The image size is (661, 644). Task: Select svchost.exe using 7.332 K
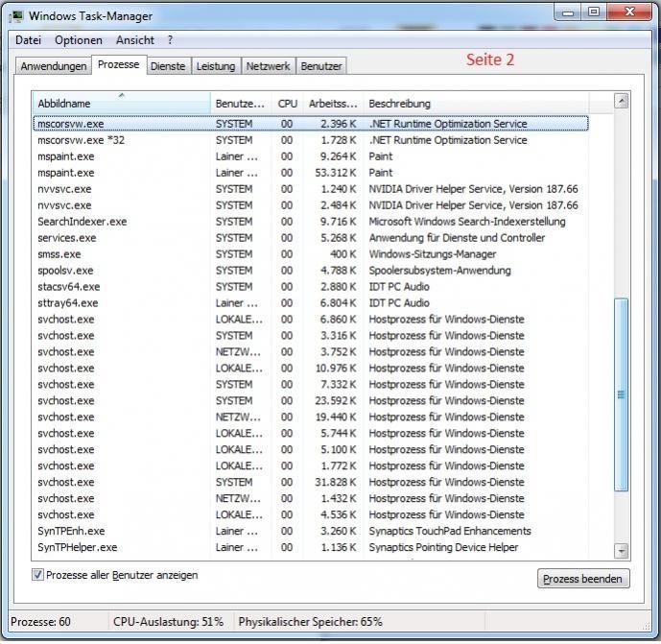[x=311, y=384]
